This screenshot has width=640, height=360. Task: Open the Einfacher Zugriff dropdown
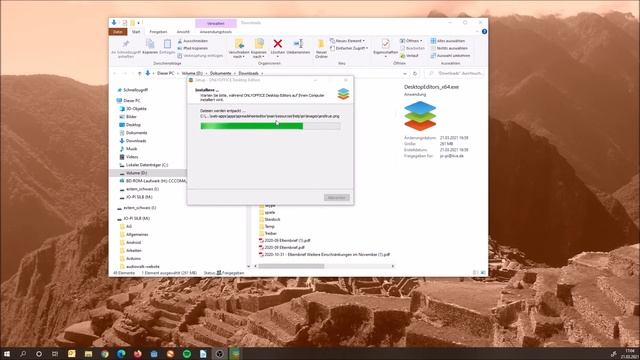pos(349,48)
